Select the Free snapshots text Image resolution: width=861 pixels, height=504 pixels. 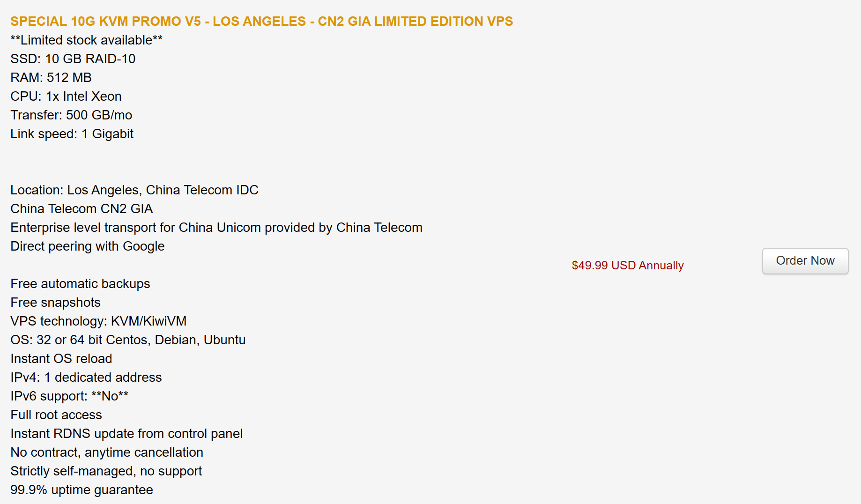coord(55,303)
